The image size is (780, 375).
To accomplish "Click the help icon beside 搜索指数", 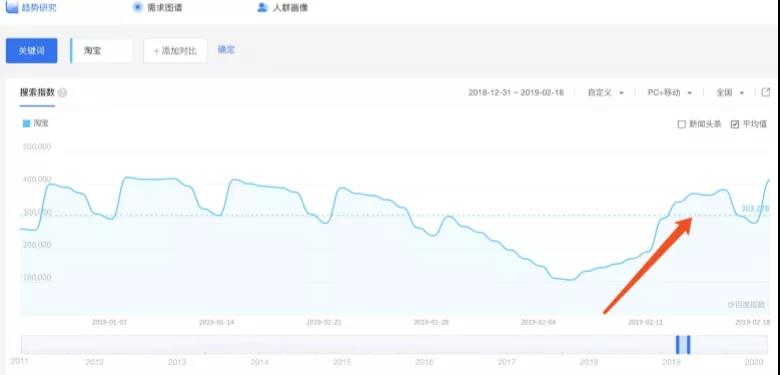I will click(x=62, y=93).
